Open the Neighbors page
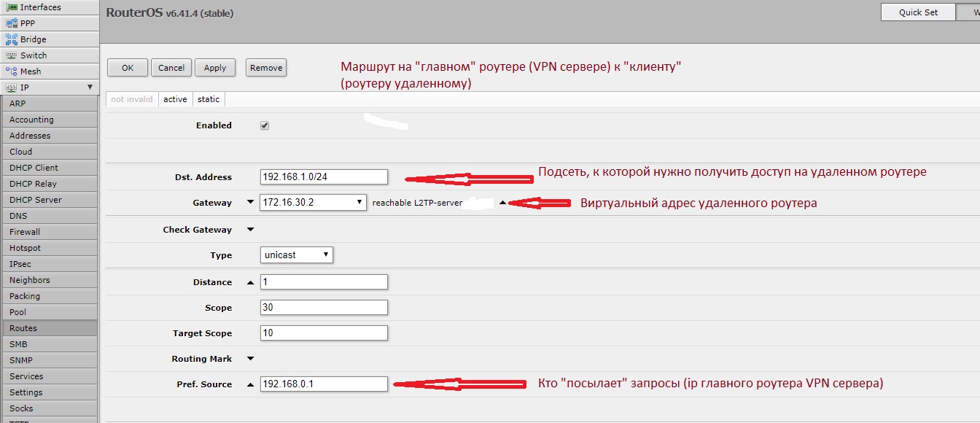The image size is (980, 423). click(x=50, y=280)
